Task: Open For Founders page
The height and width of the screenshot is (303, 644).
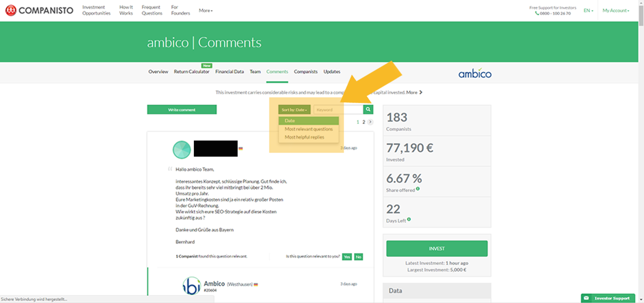Action: (x=180, y=10)
